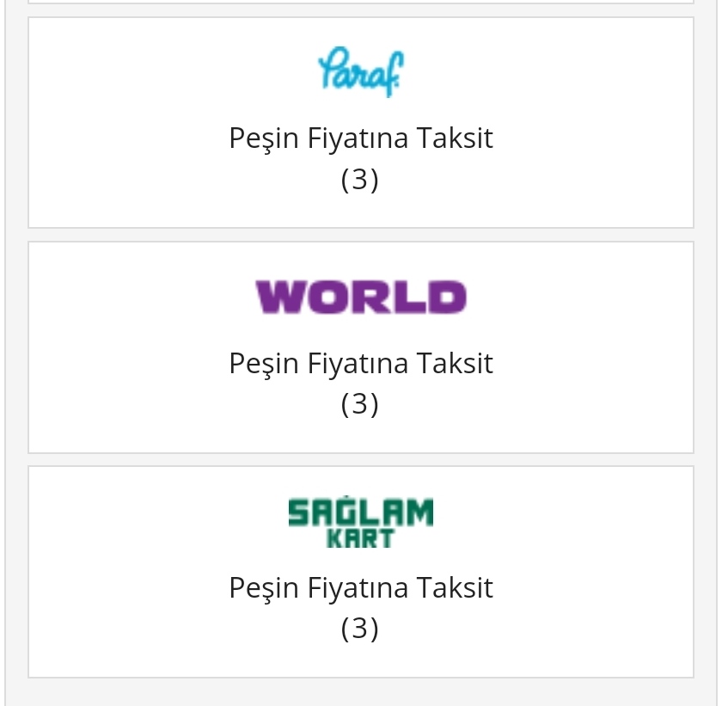Select the Paraf installment card panel
Image resolution: width=728 pixels, height=706 pixels.
[361, 123]
